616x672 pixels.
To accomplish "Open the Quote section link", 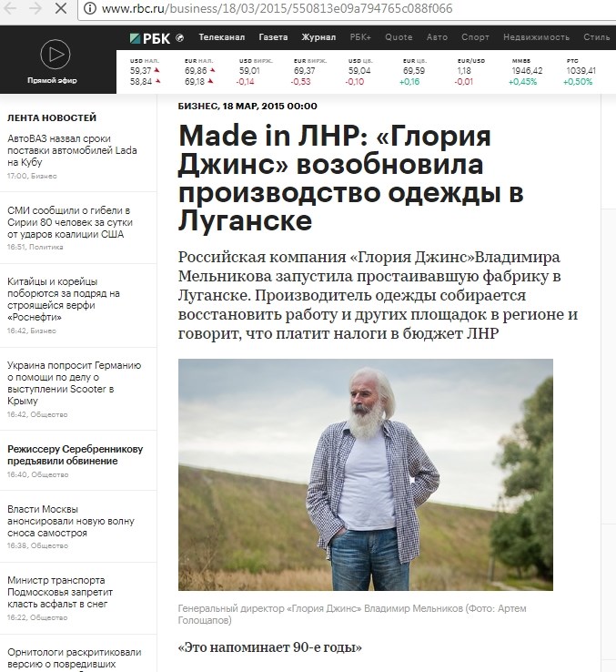I will [399, 37].
